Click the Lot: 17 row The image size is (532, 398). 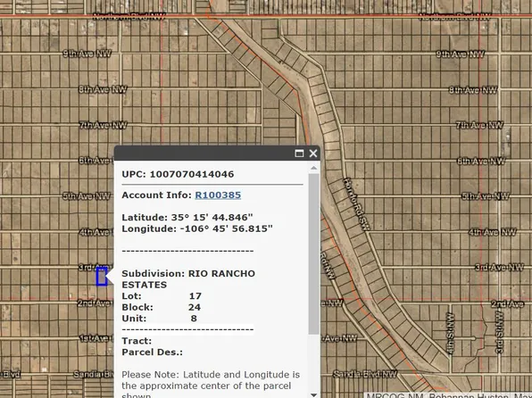(162, 296)
